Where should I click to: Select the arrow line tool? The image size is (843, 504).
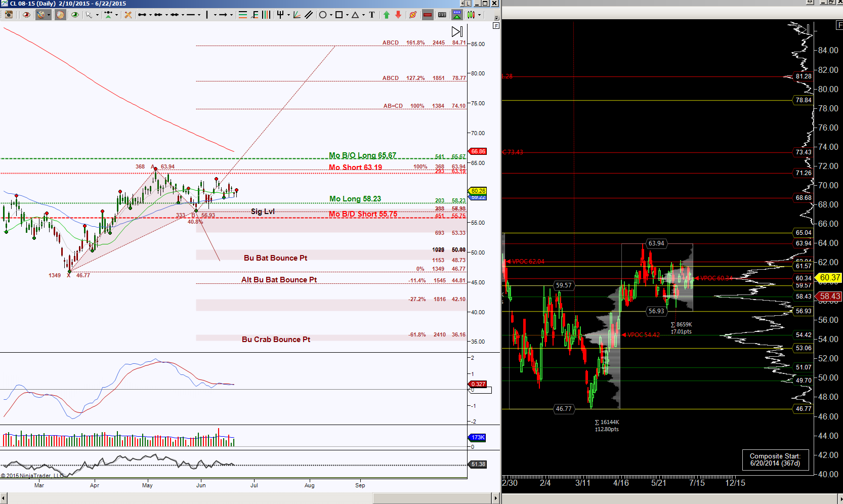[x=223, y=15]
